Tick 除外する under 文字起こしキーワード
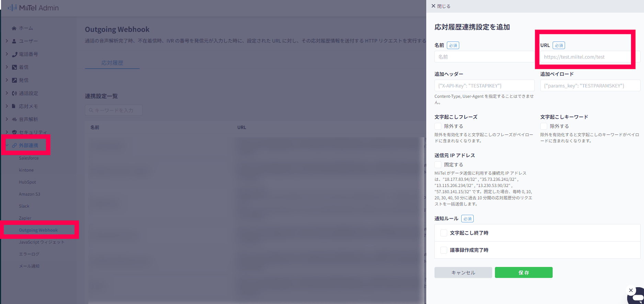Viewport: 644px width, 304px height. coord(544,126)
